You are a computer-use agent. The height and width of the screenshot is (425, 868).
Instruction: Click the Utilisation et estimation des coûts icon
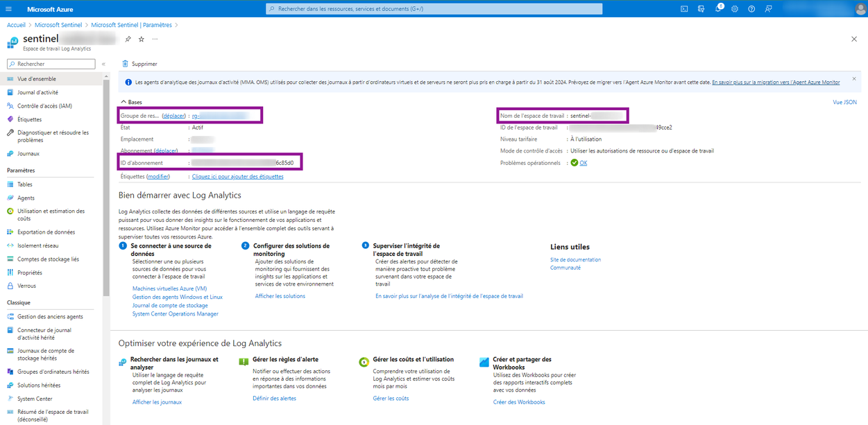coord(10,211)
